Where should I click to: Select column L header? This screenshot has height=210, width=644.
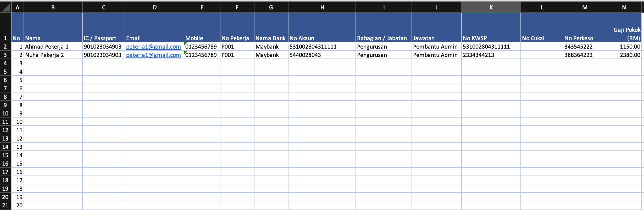pos(542,7)
